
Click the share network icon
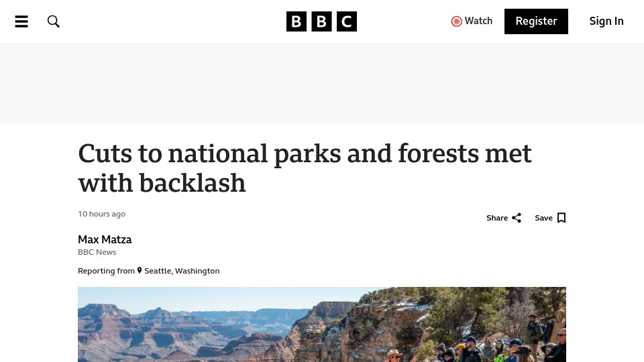[x=517, y=218]
